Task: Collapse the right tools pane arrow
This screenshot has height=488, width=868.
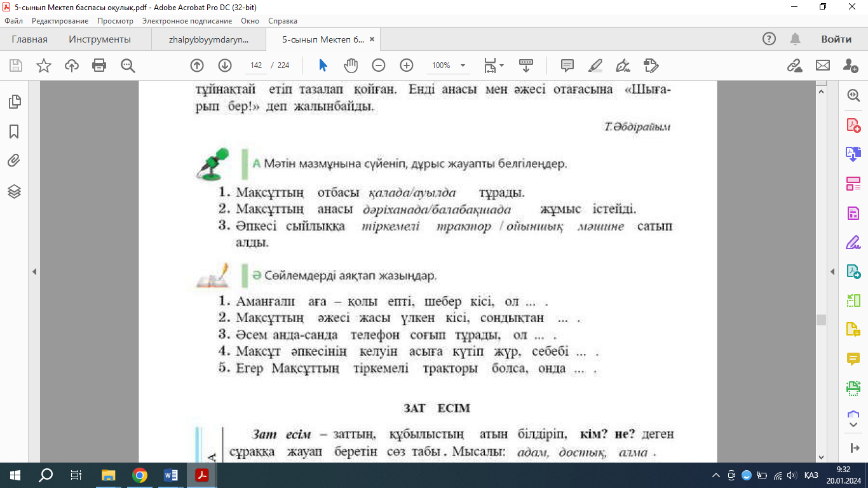Action: click(833, 272)
